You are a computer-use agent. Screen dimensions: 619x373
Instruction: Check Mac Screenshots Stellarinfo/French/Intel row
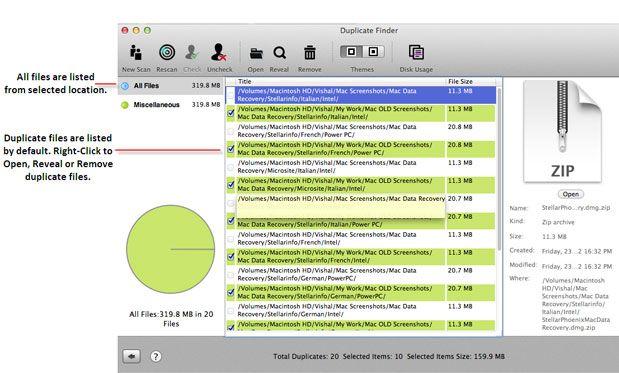coord(231,239)
